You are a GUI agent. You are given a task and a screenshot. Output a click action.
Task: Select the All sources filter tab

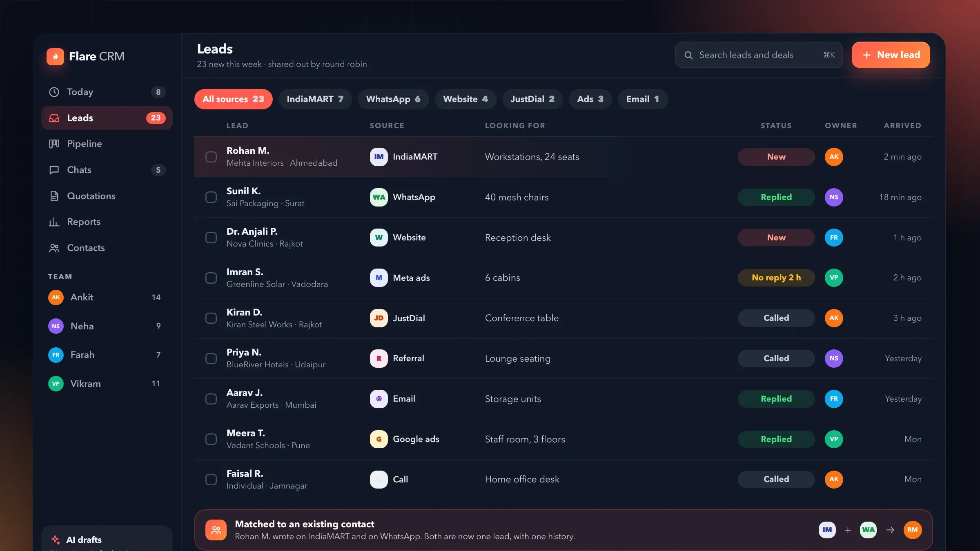point(234,99)
